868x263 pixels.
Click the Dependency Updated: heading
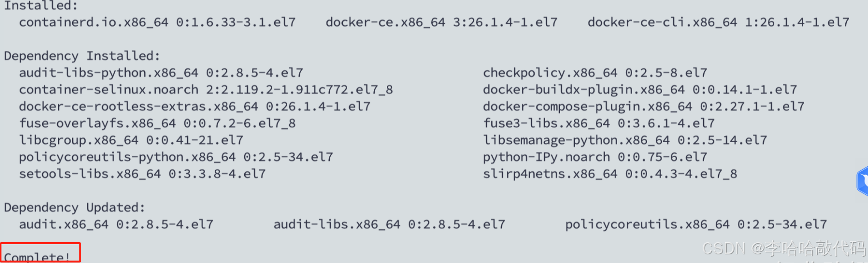(x=74, y=208)
